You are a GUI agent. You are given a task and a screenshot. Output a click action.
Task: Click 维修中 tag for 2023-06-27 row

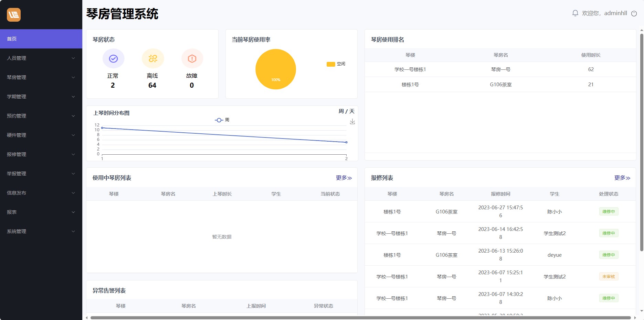(x=609, y=211)
